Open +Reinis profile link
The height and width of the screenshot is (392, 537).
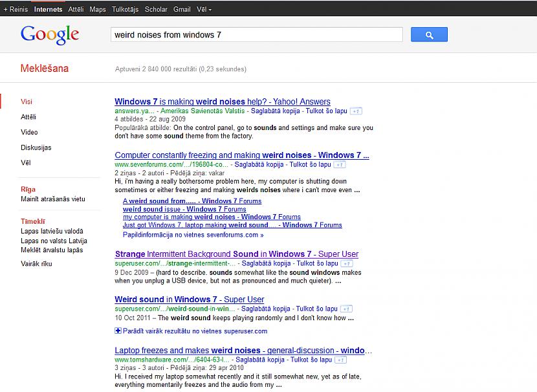(x=16, y=9)
